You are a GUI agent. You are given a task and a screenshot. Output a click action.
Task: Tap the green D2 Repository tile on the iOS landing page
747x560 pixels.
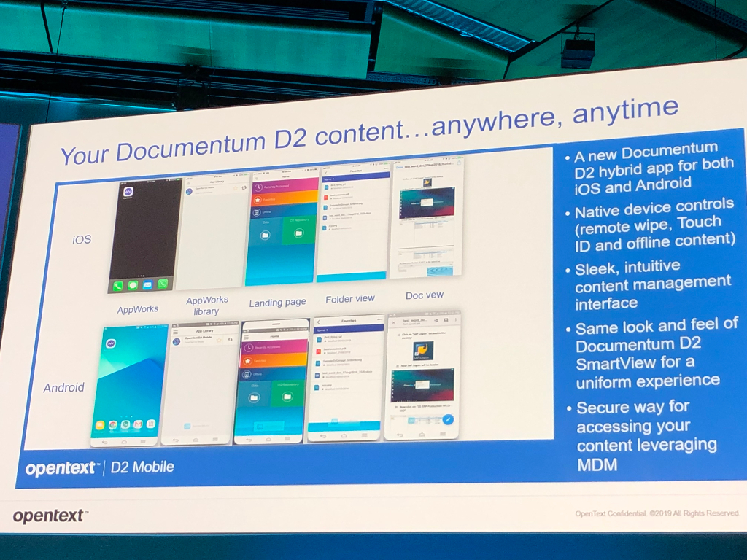[299, 231]
